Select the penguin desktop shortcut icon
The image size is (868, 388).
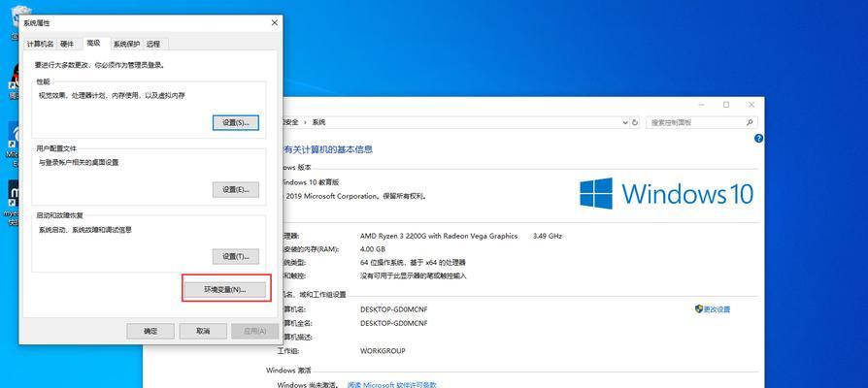coord(14,81)
